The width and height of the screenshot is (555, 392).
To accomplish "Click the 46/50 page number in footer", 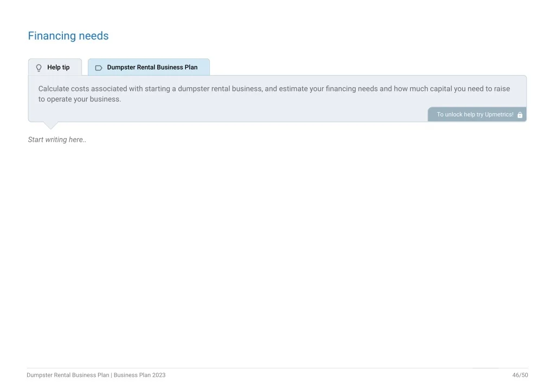I will pyautogui.click(x=520, y=375).
